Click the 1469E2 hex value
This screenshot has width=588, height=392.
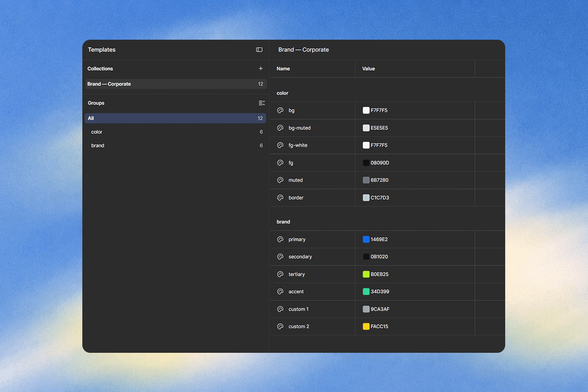click(x=379, y=239)
